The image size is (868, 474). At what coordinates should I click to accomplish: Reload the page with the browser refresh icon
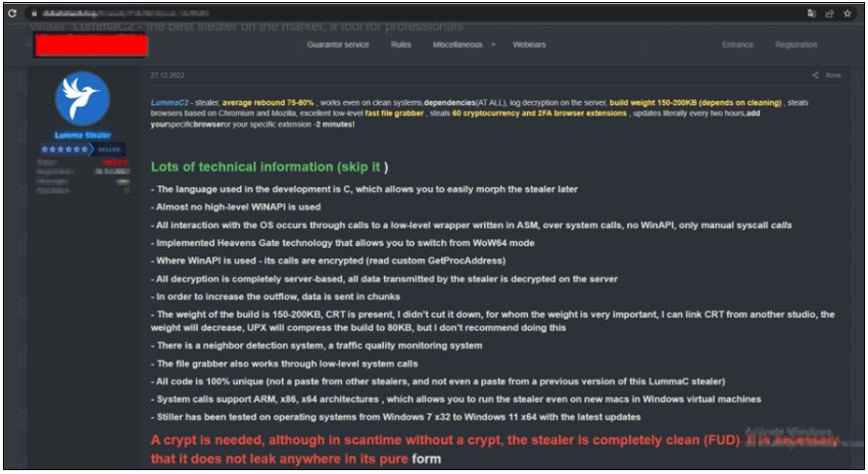pos(13,13)
